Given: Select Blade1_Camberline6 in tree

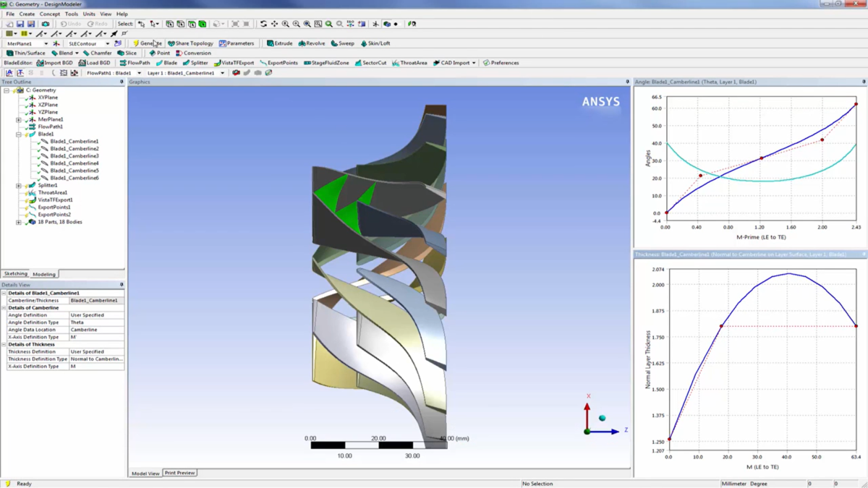Looking at the screenshot, I should pyautogui.click(x=75, y=178).
